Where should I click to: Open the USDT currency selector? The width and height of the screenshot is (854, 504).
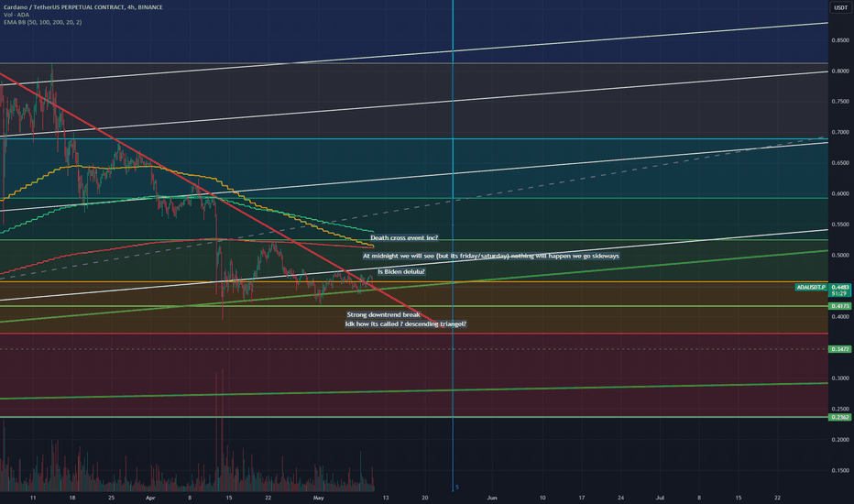[841, 7]
